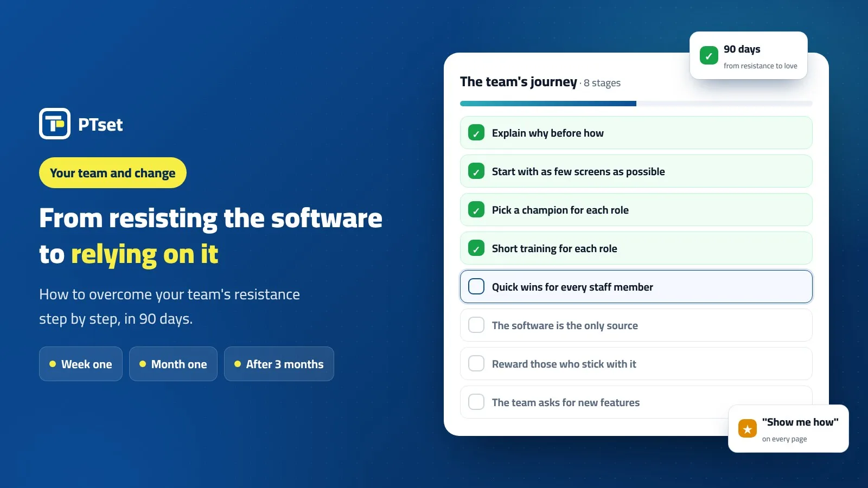Click the "The team asks for new features" label
The width and height of the screenshot is (868, 488).
pyautogui.click(x=566, y=402)
